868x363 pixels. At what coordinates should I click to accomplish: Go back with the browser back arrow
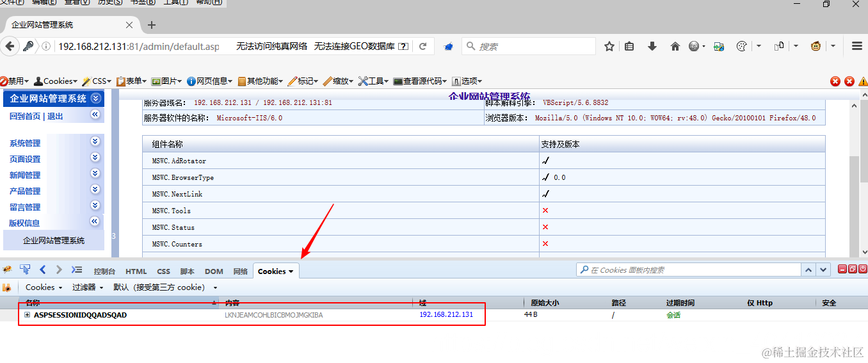point(10,46)
